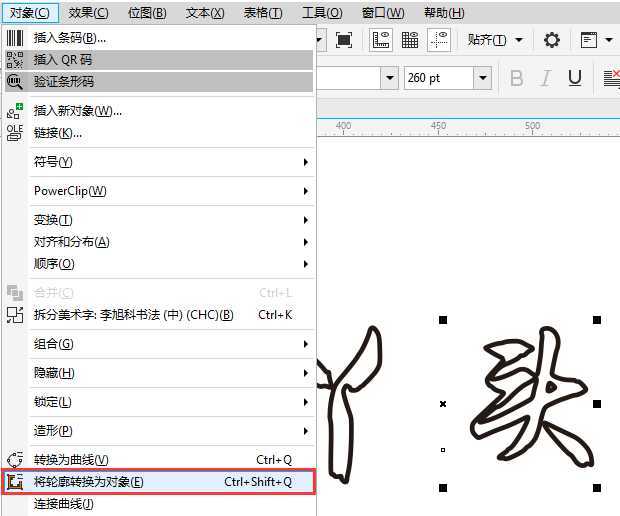Click the full-screen preview icon in toolbar
620x516 pixels.
click(344, 40)
